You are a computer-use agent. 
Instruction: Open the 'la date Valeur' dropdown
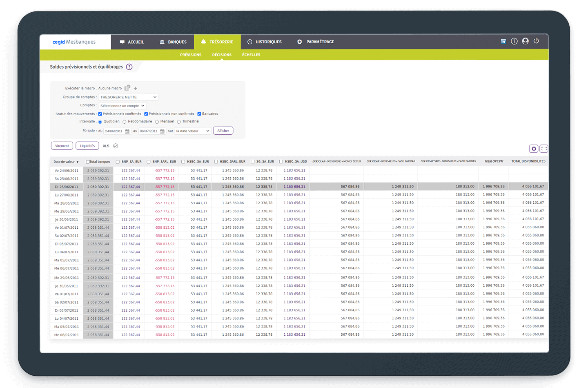click(x=192, y=131)
